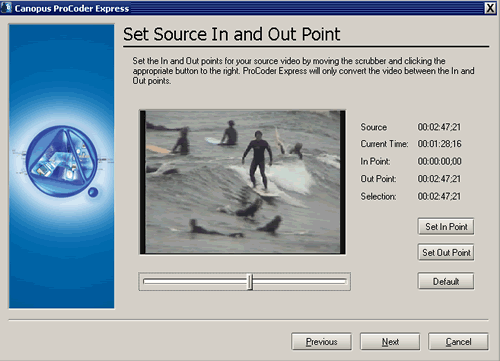Viewport: 500px width, 361px height.
Task: Click the 'Source' label
Action: 374,127
